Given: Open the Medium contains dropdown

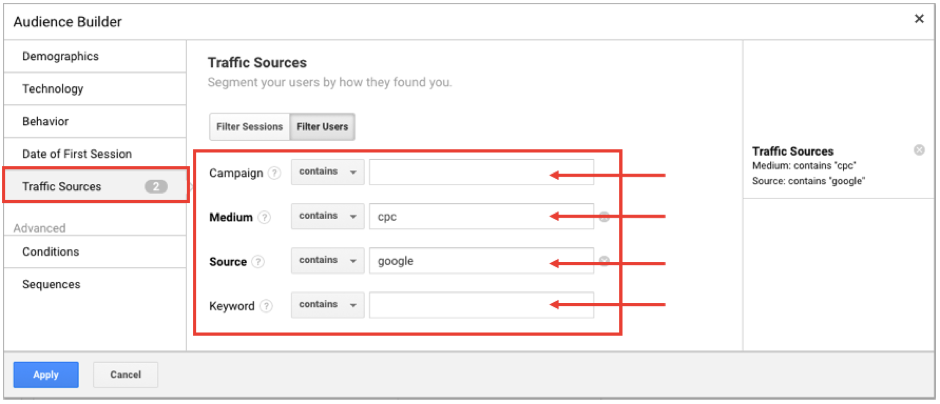Looking at the screenshot, I should coord(327,216).
